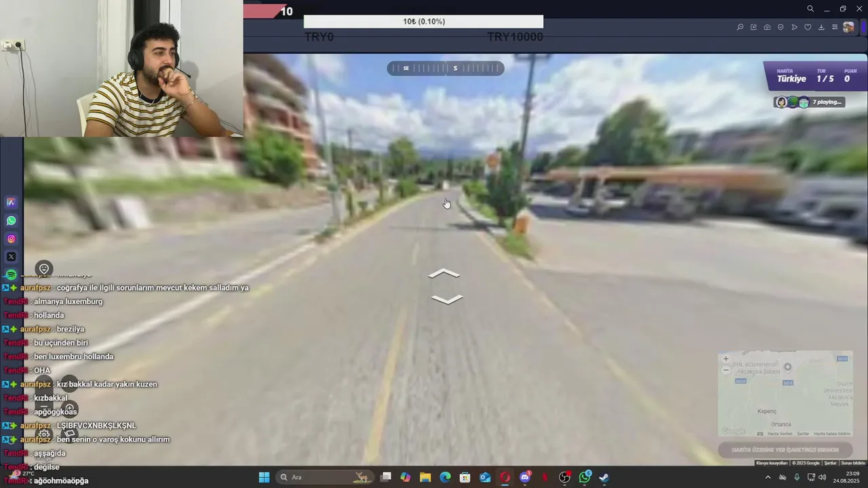Click the mini map to place a guess
The width and height of the screenshot is (868, 488).
(785, 393)
